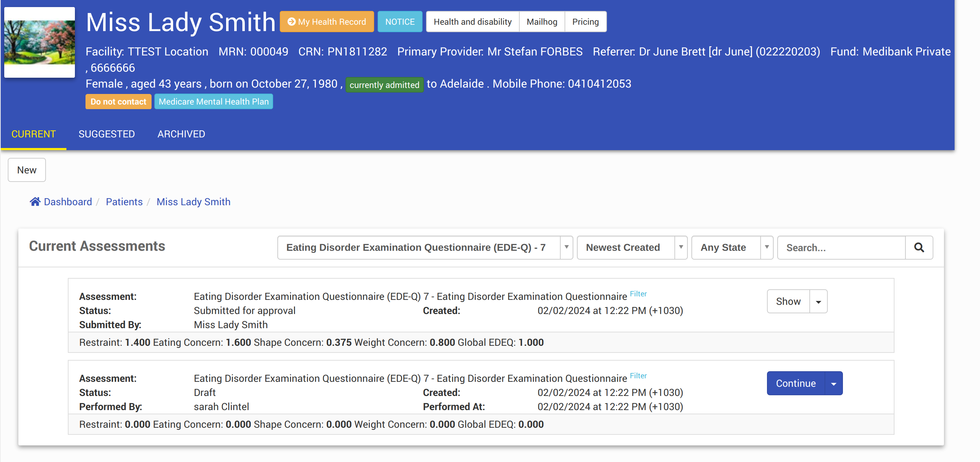The height and width of the screenshot is (462, 980).
Task: Go to the Patients breadcrumb link
Action: pos(124,202)
